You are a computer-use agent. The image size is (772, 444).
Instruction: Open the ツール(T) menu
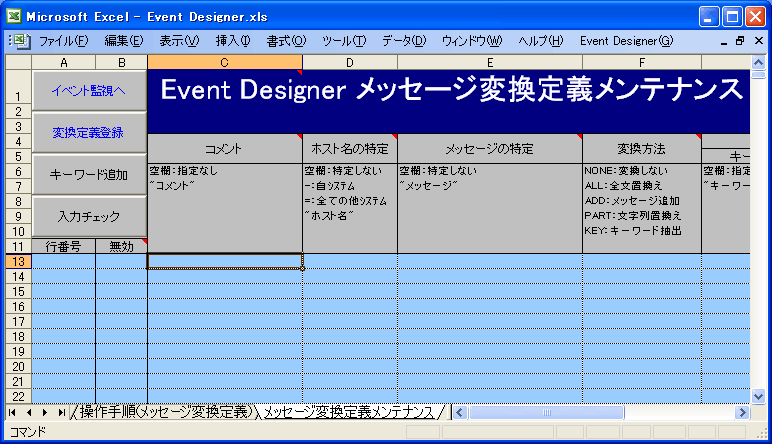click(343, 41)
